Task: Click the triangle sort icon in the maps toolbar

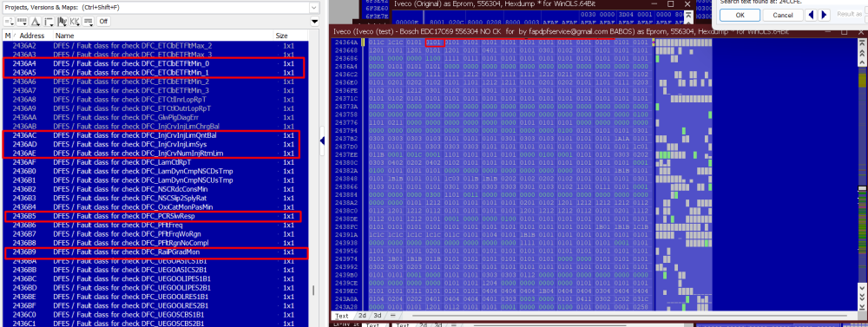Action: [36, 22]
